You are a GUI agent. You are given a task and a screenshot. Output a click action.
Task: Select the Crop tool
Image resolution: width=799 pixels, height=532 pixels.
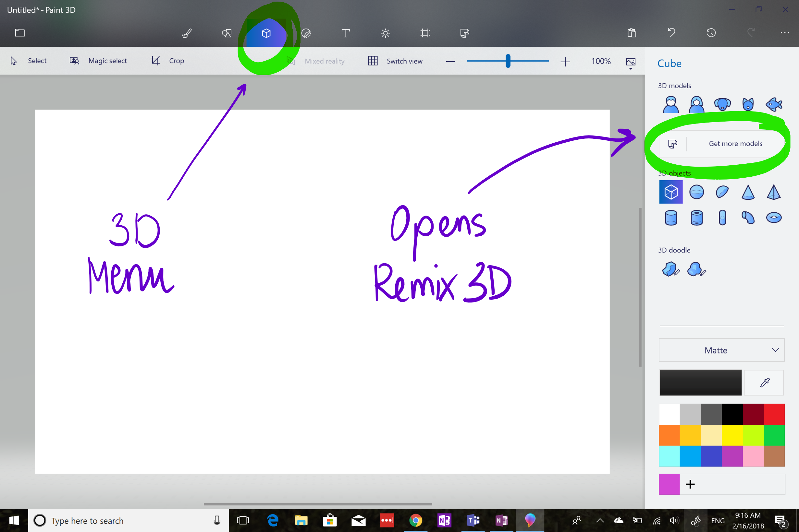[x=167, y=61]
